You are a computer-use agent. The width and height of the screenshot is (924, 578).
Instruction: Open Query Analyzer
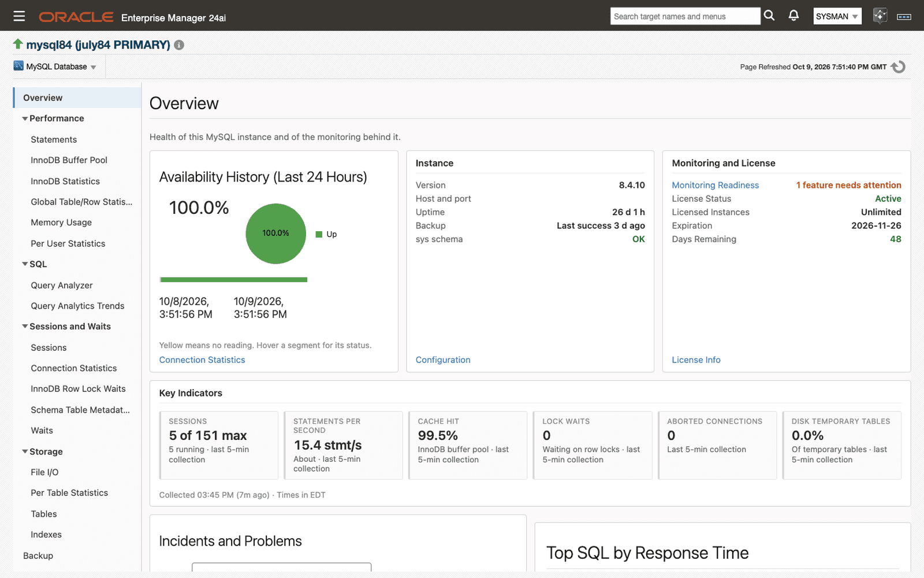tap(62, 286)
